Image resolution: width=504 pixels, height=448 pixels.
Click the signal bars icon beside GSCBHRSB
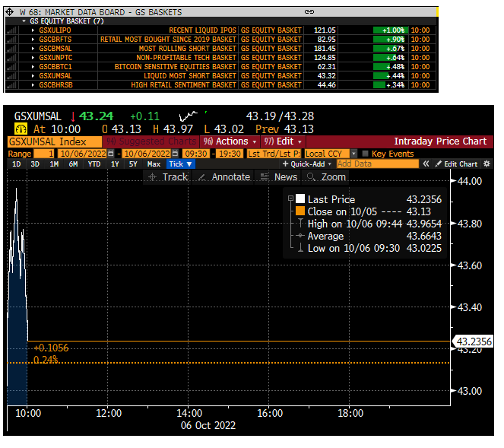[11, 85]
